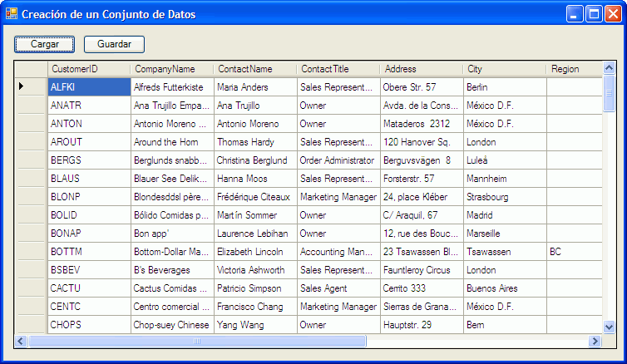
Task: Select the BC region cell
Action: tap(574, 252)
